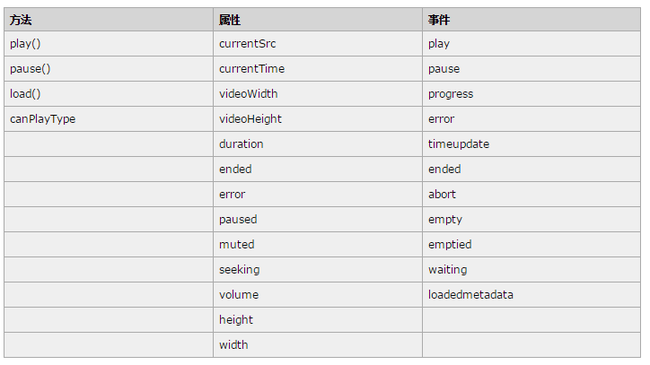The image size is (650, 365).
Task: Click the load() method cell
Action: pos(109,94)
